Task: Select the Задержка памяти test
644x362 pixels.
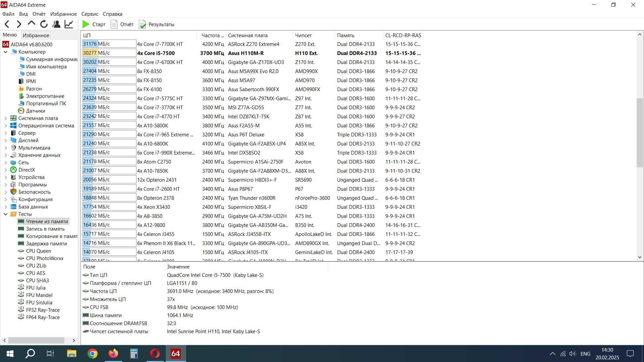Action: [43, 244]
